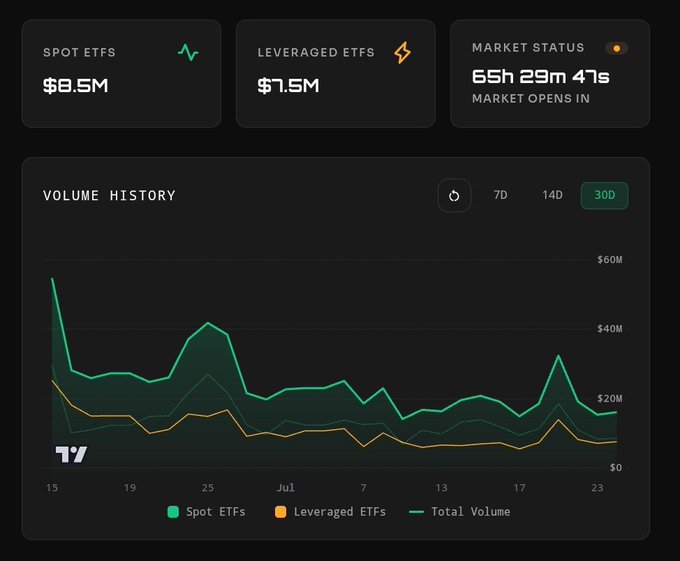Toggle Total Volume series in legend
Screen dimensions: 680x561
click(460, 512)
